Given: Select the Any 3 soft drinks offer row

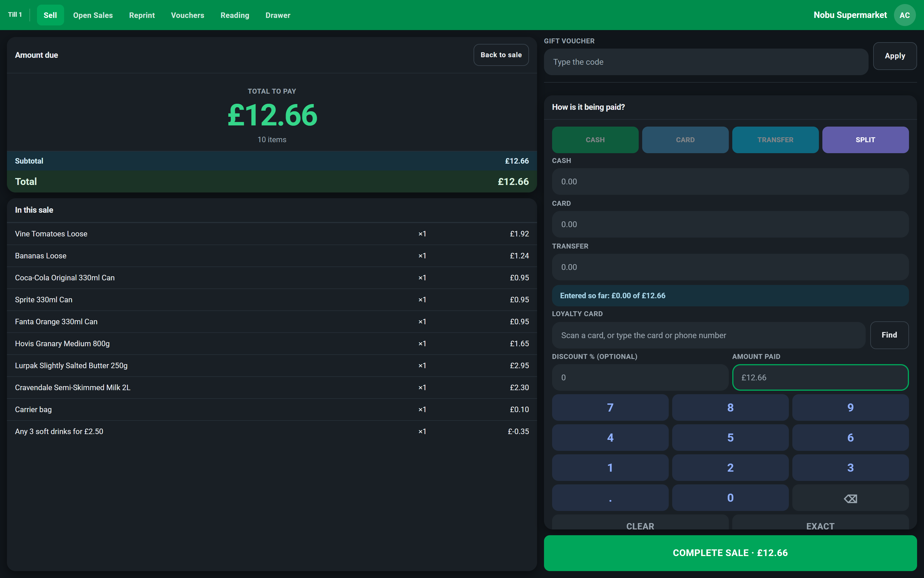Looking at the screenshot, I should click(x=272, y=431).
